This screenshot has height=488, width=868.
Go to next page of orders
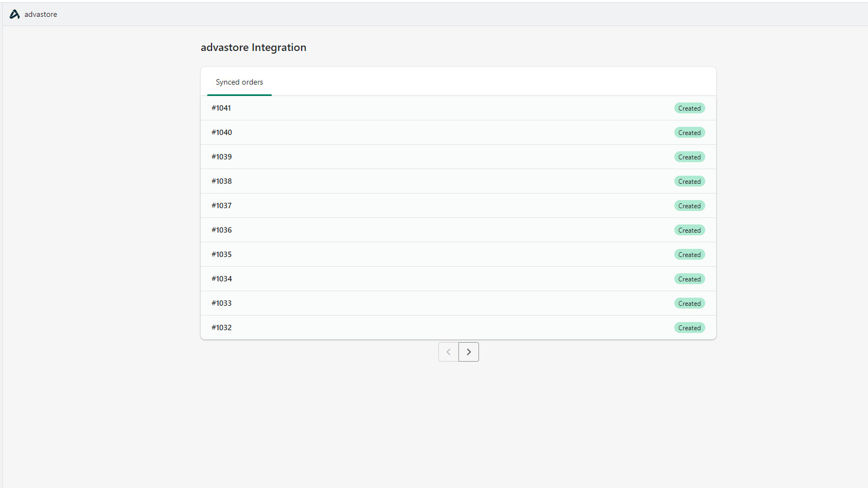tap(469, 352)
